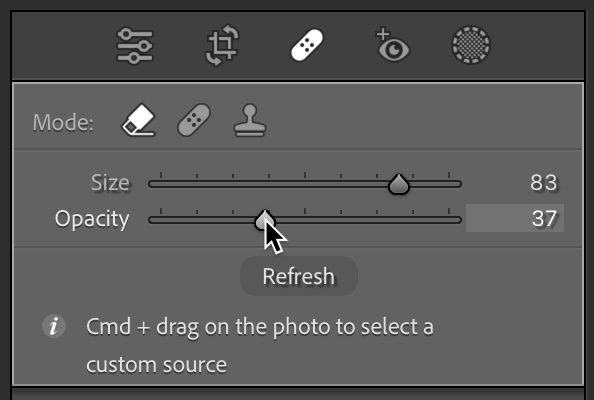Click the Opacity slider handle

tap(264, 220)
